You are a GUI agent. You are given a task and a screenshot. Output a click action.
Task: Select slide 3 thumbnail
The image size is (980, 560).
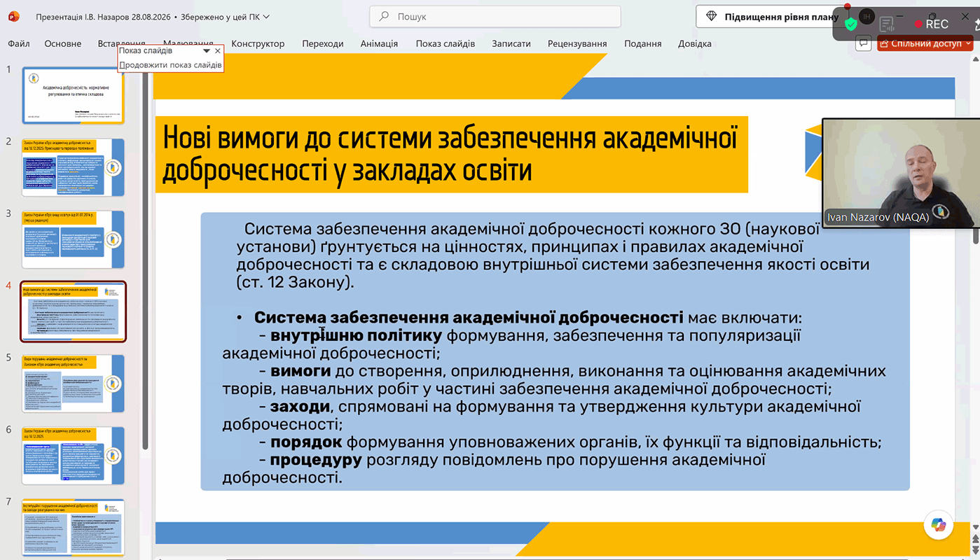point(73,239)
